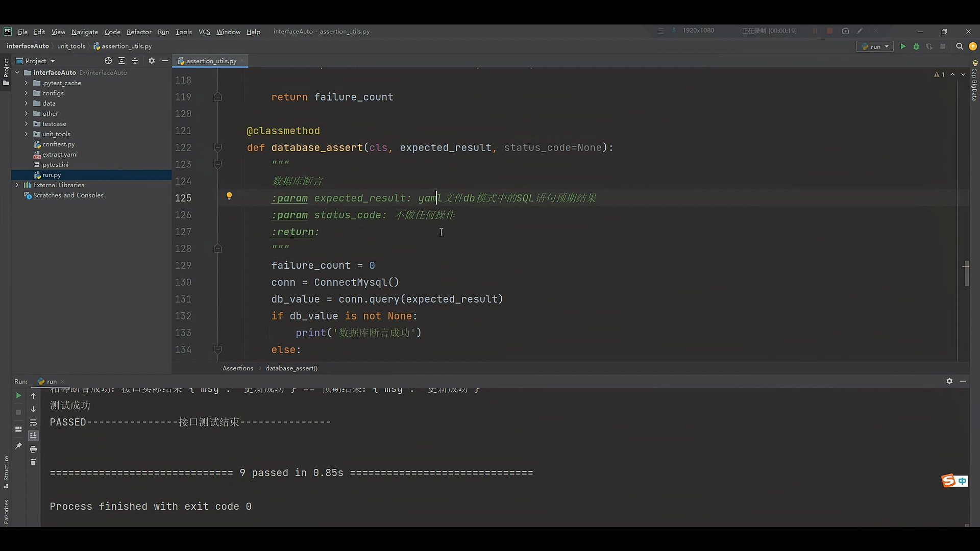Click the top toolbar Stop square icon

point(943,46)
